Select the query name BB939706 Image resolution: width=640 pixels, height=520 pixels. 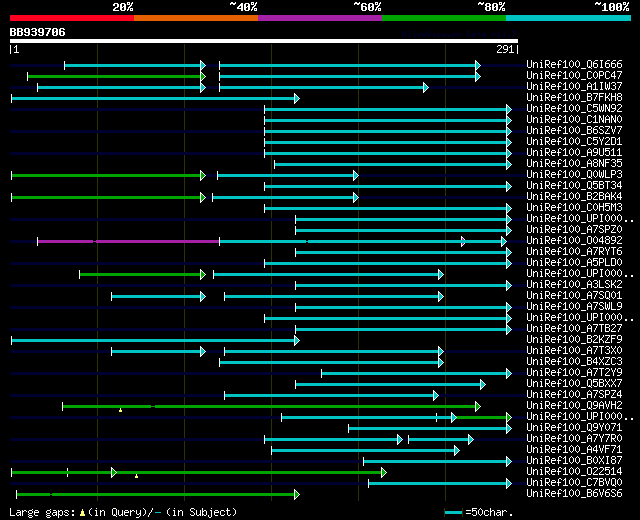click(38, 32)
